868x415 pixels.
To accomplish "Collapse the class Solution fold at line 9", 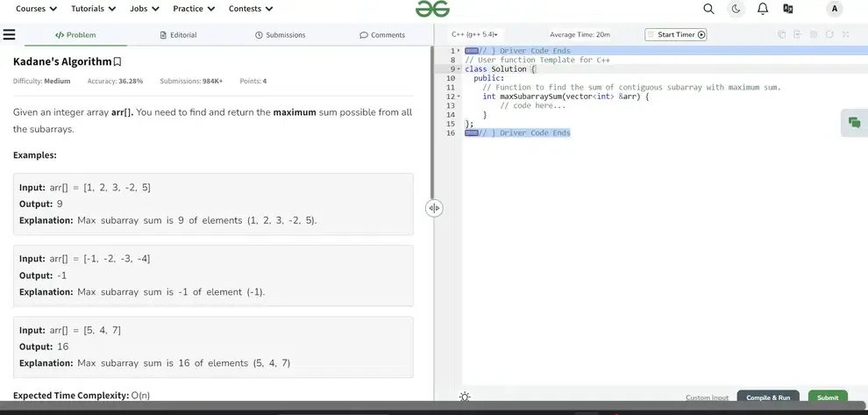I will [459, 69].
